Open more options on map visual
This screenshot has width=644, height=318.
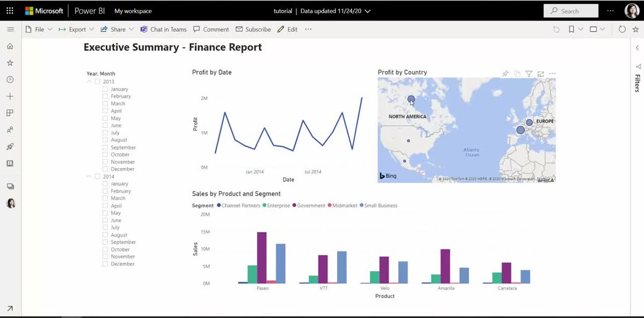coord(552,74)
